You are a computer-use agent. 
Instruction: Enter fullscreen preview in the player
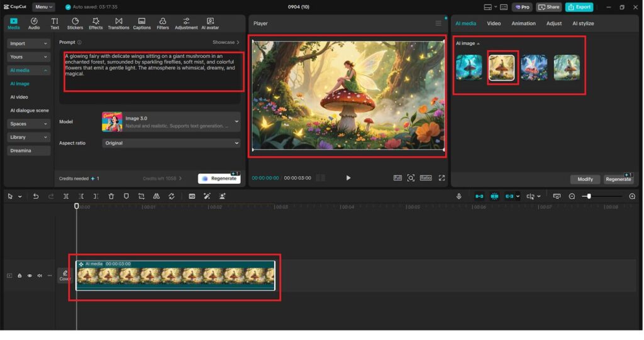441,178
